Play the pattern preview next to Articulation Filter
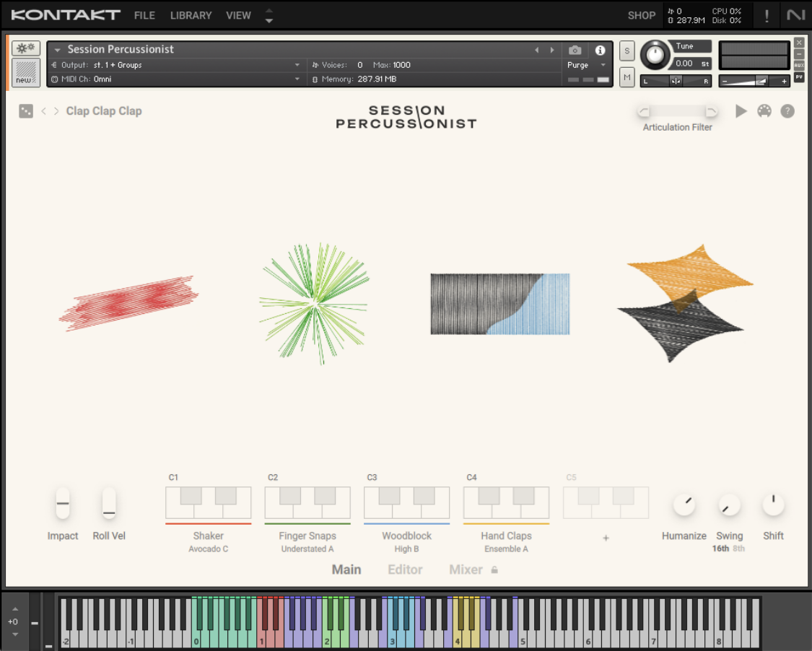812x651 pixels. 741,111
